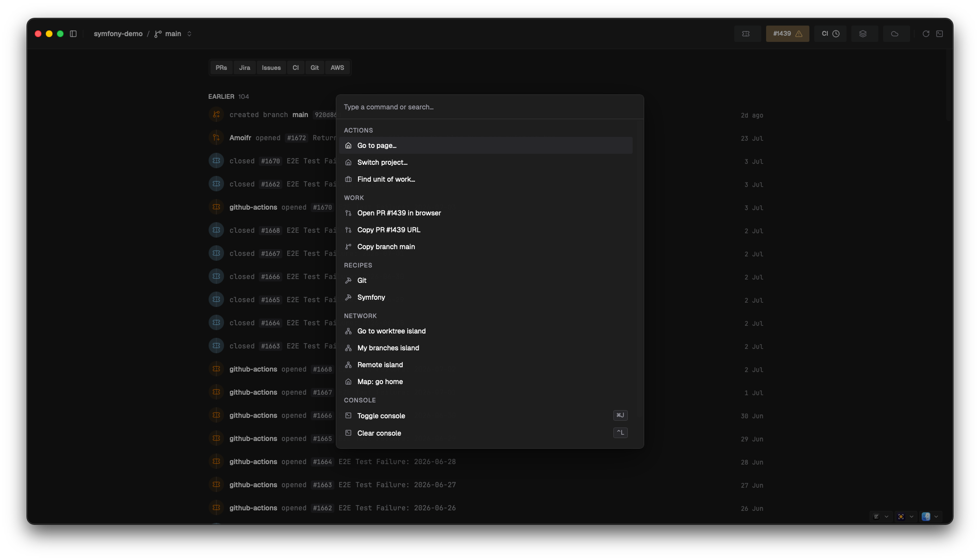The height and width of the screenshot is (560, 980).
Task: Click the Finder app icon at bottom right
Action: tap(926, 517)
